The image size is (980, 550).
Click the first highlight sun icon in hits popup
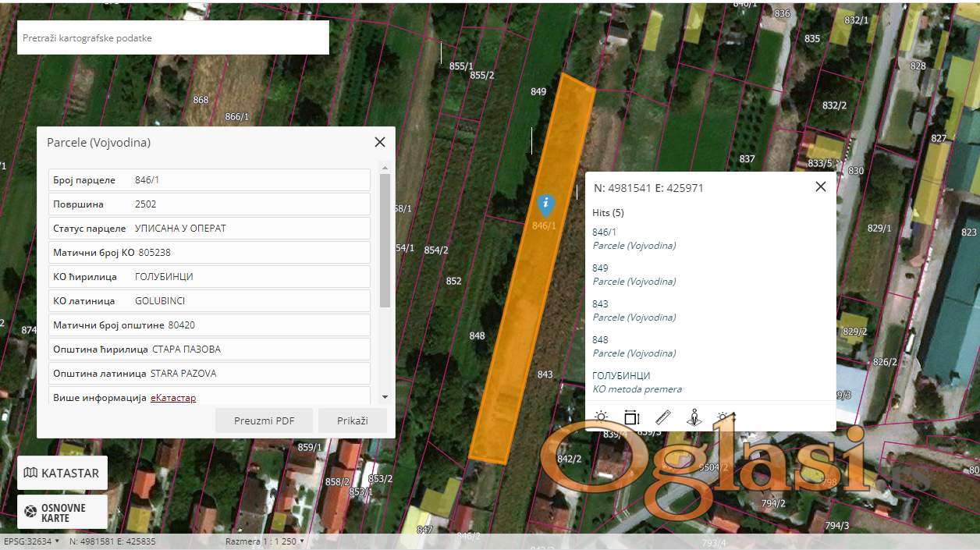tap(601, 417)
